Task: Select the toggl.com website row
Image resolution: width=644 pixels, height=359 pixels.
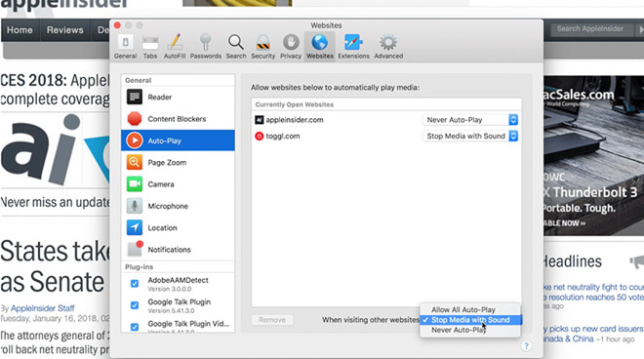Action: (386, 136)
